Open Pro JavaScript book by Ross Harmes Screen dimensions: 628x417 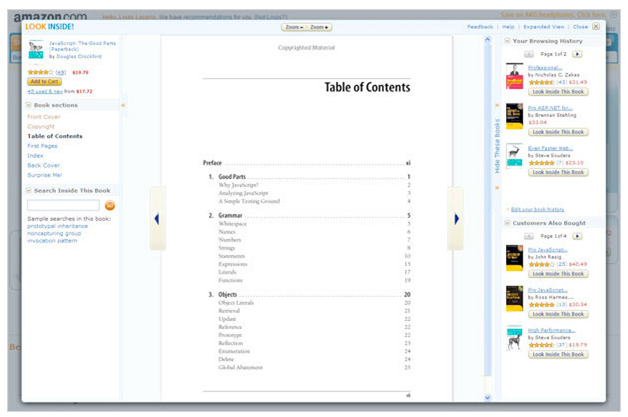pyautogui.click(x=547, y=290)
